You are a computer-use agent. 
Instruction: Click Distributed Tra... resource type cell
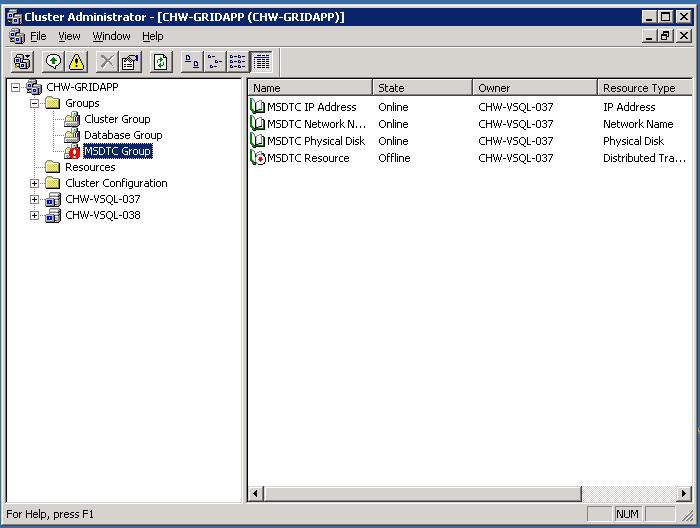pyautogui.click(x=644, y=158)
